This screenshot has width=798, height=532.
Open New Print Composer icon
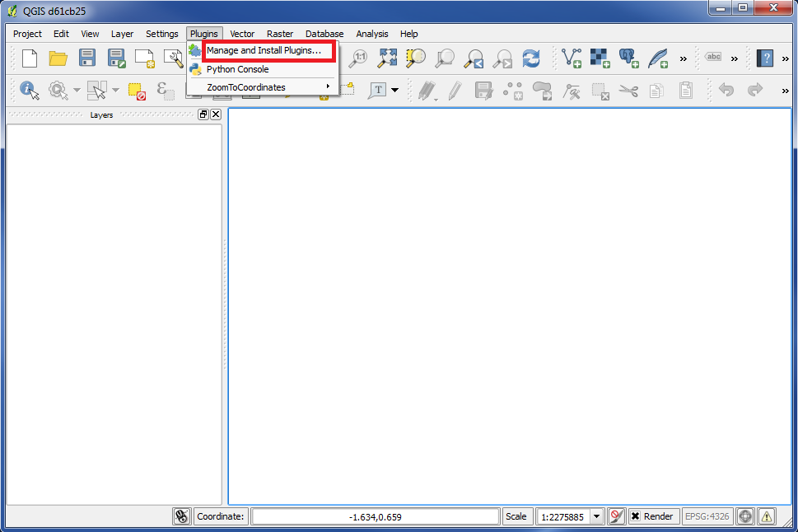pyautogui.click(x=145, y=58)
